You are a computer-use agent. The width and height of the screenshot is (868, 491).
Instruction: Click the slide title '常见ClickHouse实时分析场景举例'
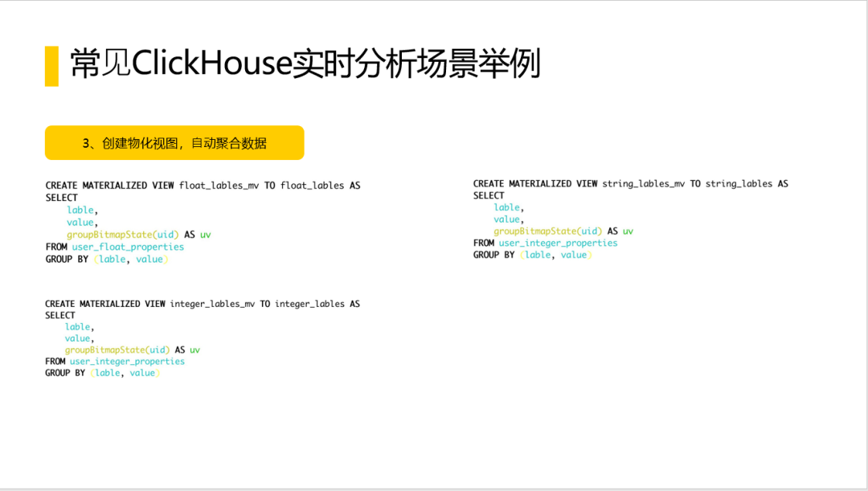pyautogui.click(x=305, y=63)
